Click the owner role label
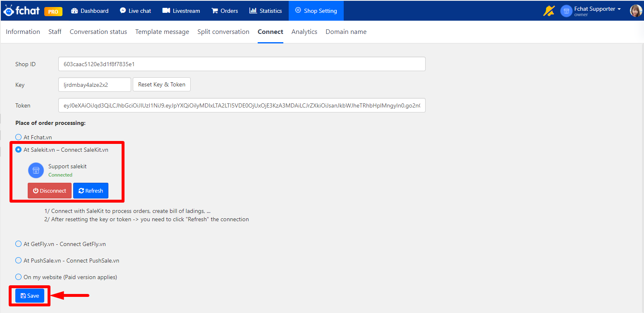This screenshot has width=644, height=313. [x=581, y=15]
